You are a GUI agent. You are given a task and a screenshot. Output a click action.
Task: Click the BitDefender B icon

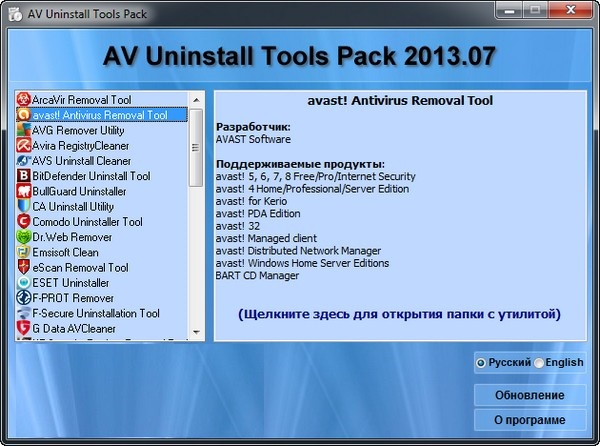point(23,176)
